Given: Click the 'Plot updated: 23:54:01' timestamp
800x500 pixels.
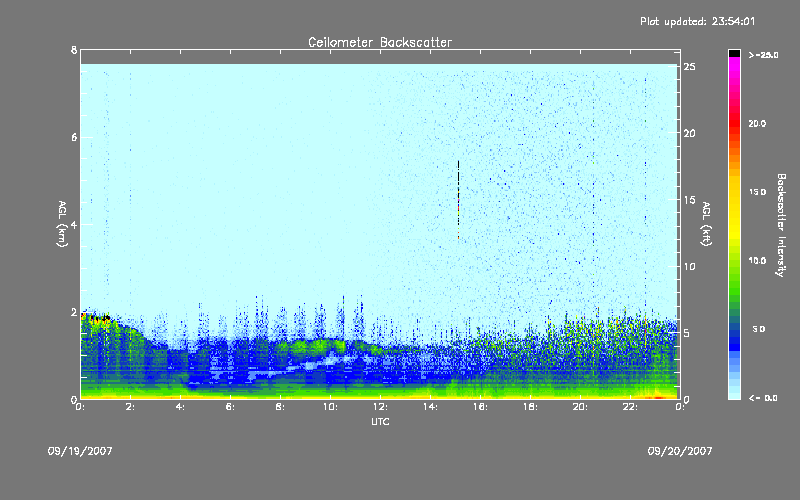Looking at the screenshot, I should (x=697, y=21).
